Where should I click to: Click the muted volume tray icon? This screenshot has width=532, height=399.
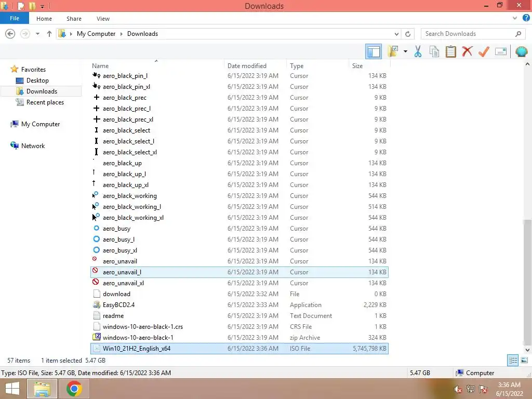(x=458, y=389)
